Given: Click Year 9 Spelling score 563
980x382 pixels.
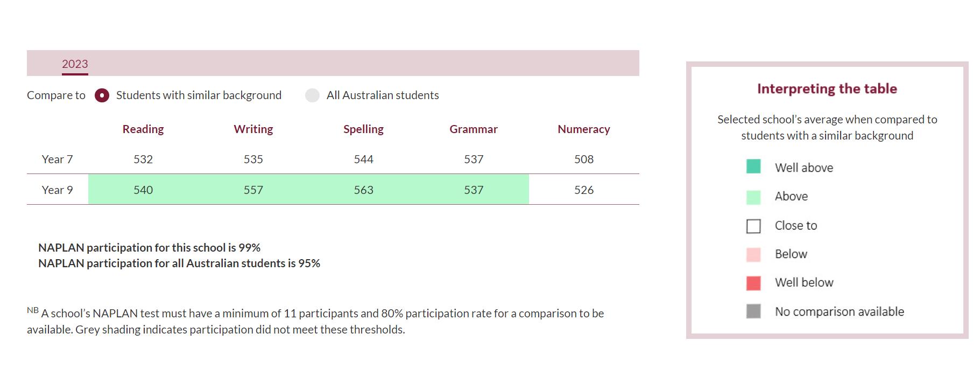Looking at the screenshot, I should 363,190.
